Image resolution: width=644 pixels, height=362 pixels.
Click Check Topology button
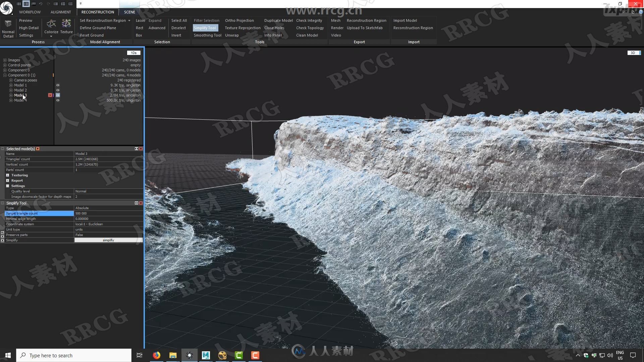click(310, 28)
